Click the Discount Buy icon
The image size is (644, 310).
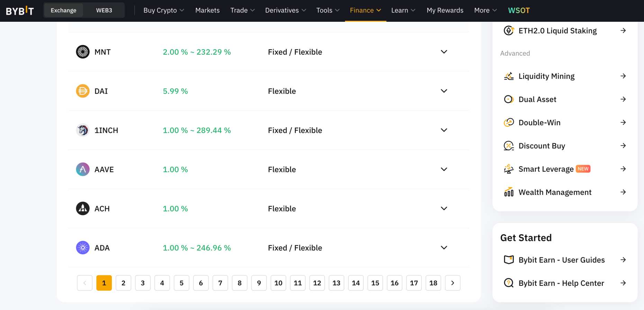[x=509, y=145]
